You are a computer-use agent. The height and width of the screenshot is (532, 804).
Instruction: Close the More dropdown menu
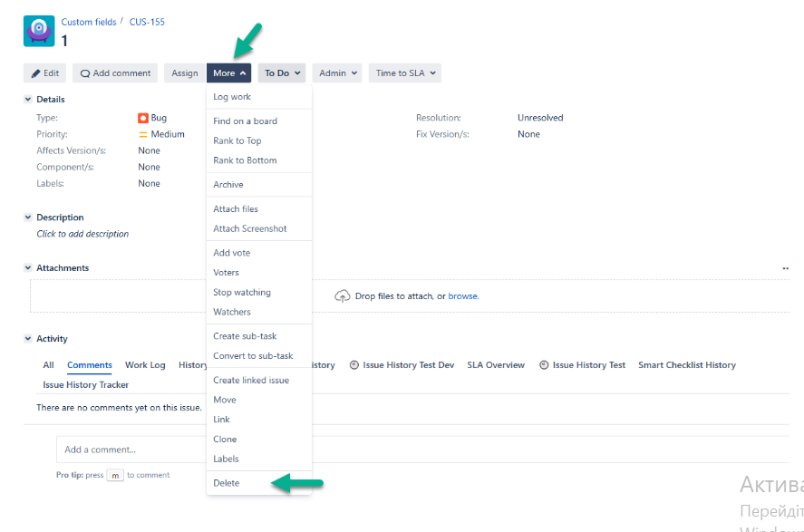point(228,73)
